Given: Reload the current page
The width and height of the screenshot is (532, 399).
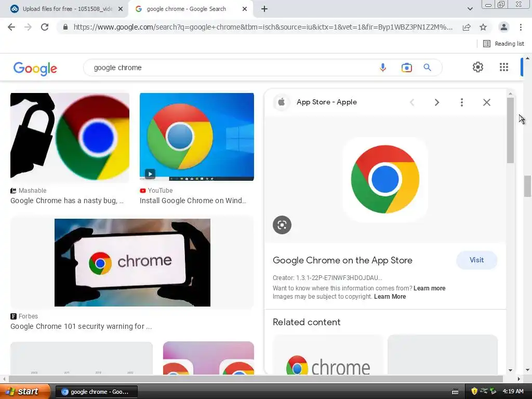Looking at the screenshot, I should point(45,27).
